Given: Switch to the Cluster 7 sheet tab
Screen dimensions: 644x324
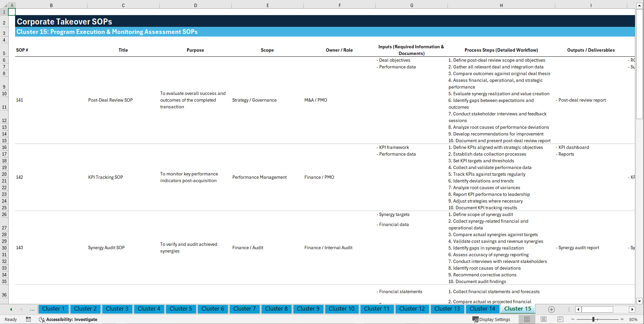Looking at the screenshot, I should point(244,309).
